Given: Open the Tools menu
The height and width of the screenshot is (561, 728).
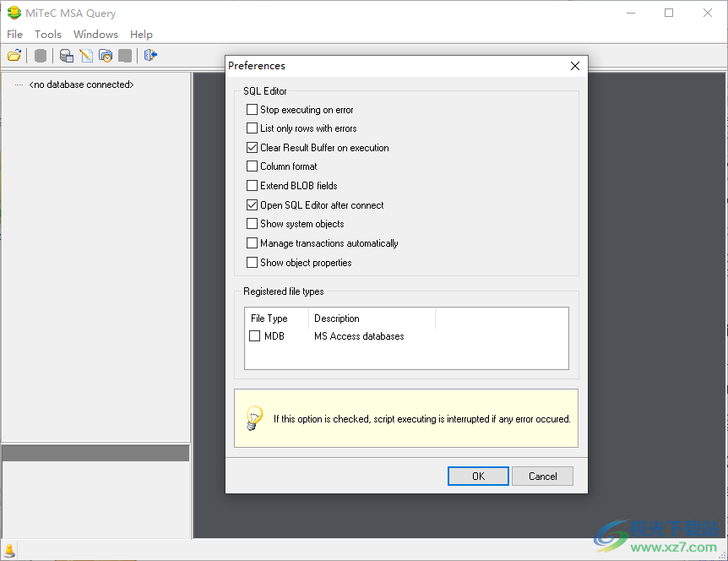Looking at the screenshot, I should [x=48, y=35].
